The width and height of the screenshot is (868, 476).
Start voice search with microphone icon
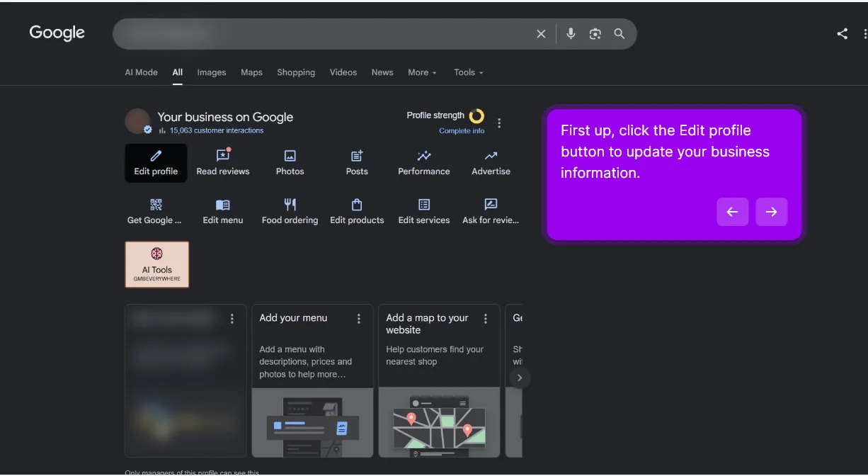point(571,34)
